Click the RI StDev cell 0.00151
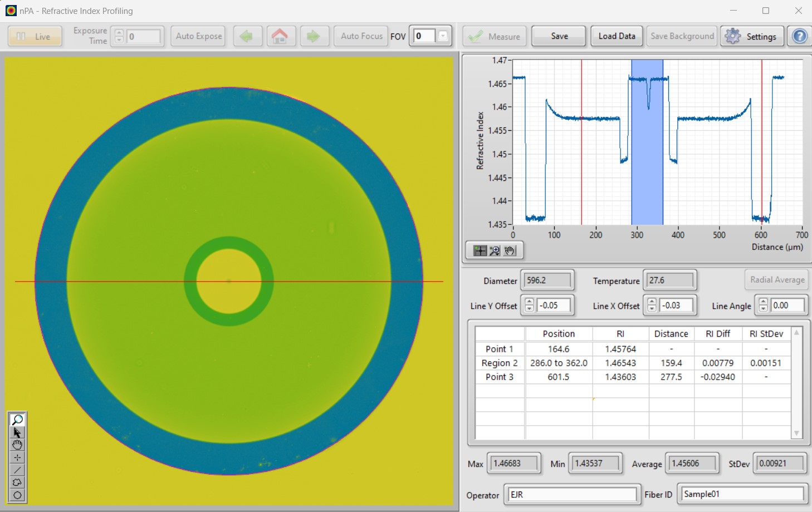This screenshot has height=512, width=812. point(766,363)
